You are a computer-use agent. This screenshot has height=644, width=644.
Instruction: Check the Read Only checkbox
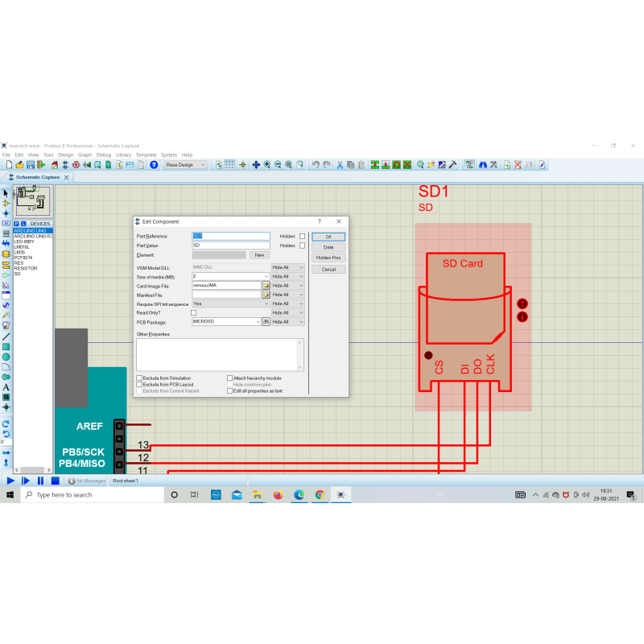[193, 312]
